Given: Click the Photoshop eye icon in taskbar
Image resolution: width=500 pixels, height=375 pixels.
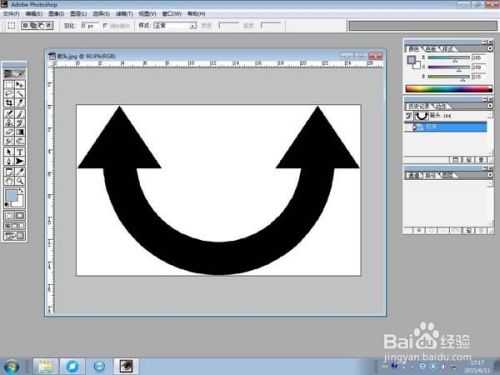Looking at the screenshot, I should [x=126, y=366].
